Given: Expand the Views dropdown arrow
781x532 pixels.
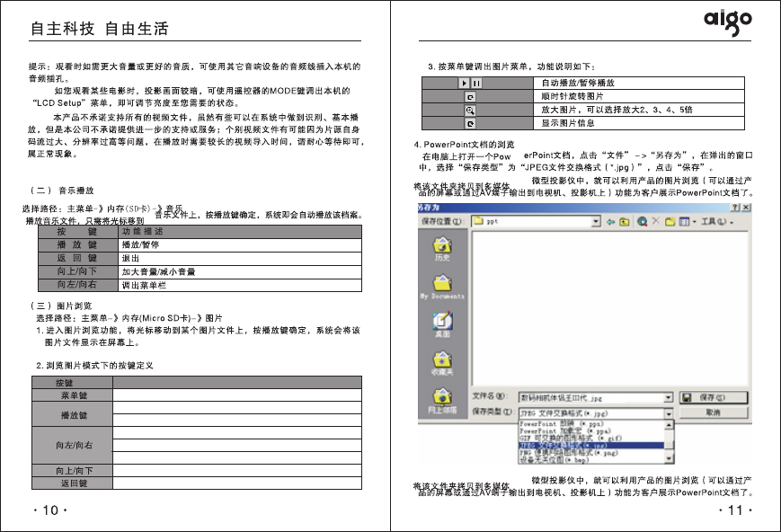Looking at the screenshot, I should pyautogui.click(x=694, y=222).
